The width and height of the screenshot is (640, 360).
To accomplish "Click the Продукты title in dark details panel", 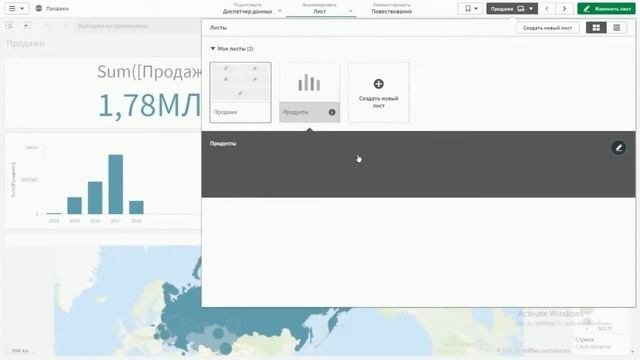I will click(223, 143).
